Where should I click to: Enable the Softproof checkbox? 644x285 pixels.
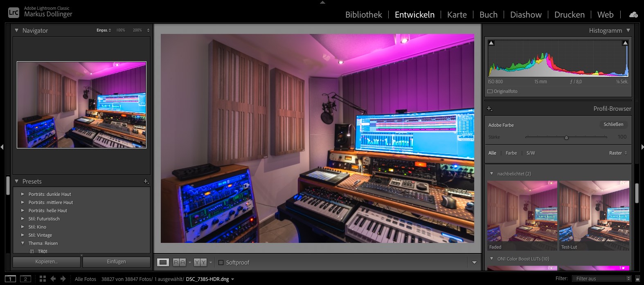coord(221,263)
